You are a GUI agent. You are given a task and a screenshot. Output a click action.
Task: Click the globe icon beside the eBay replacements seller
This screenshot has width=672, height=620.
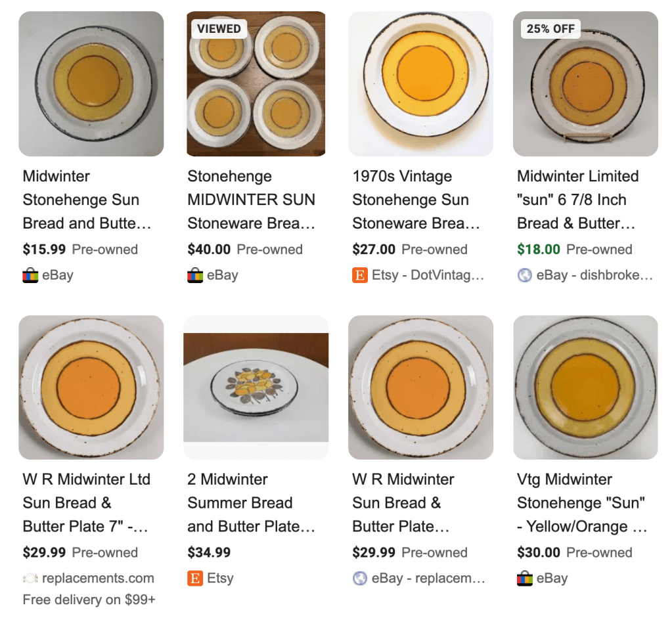point(360,579)
